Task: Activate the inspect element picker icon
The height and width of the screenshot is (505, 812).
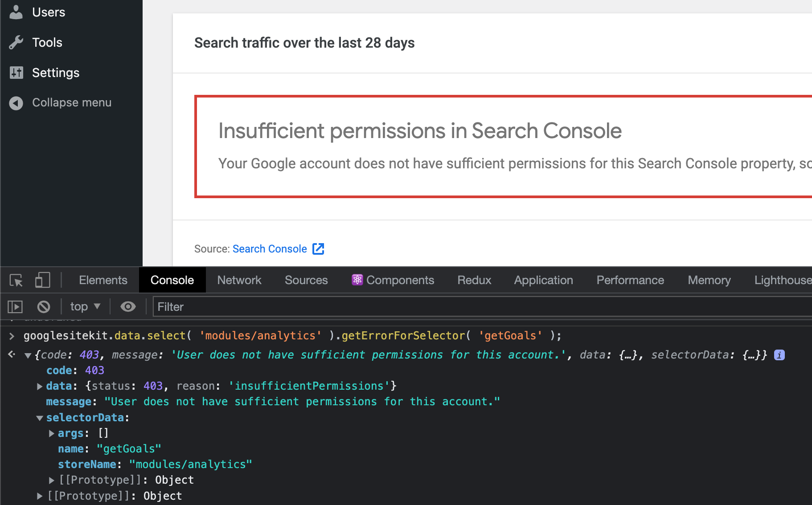Action: (16, 280)
